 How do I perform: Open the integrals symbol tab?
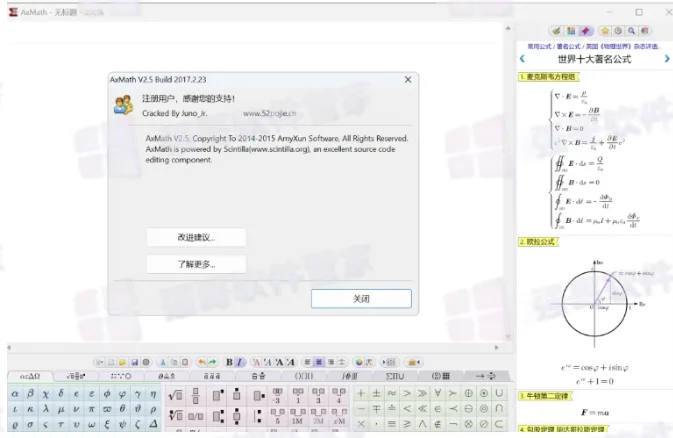(x=349, y=376)
